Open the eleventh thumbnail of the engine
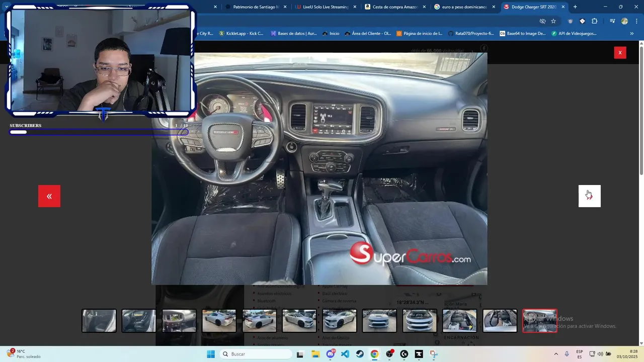 [x=500, y=321]
